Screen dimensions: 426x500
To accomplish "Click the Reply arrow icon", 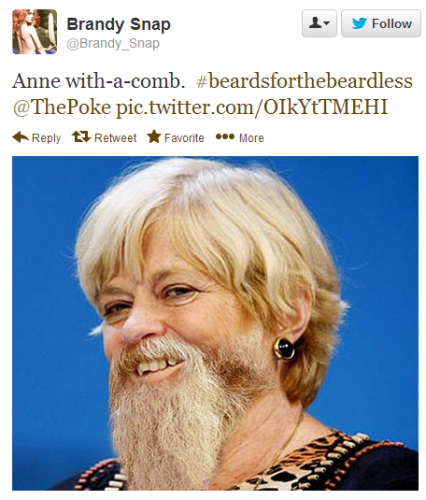I will 20,137.
